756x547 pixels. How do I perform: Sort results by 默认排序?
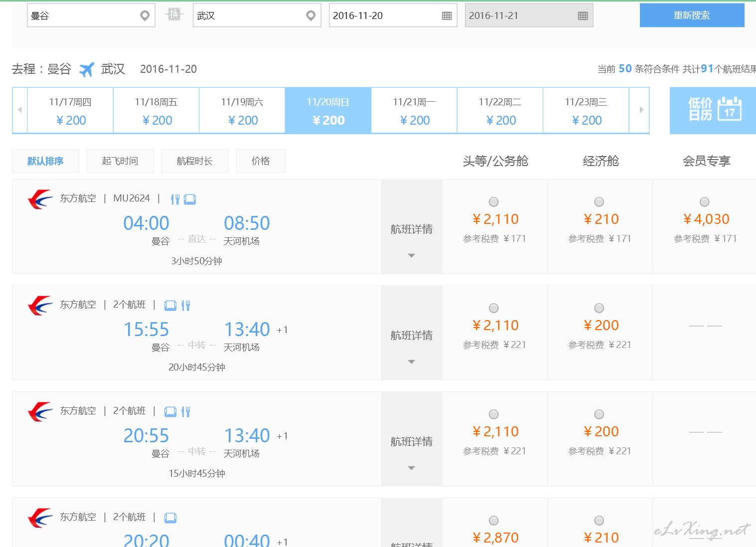point(45,161)
